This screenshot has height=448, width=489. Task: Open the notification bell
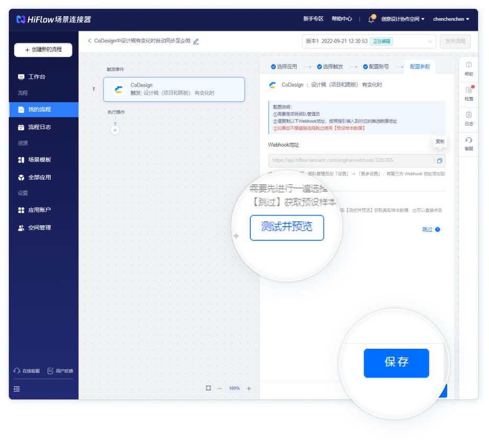click(x=371, y=19)
